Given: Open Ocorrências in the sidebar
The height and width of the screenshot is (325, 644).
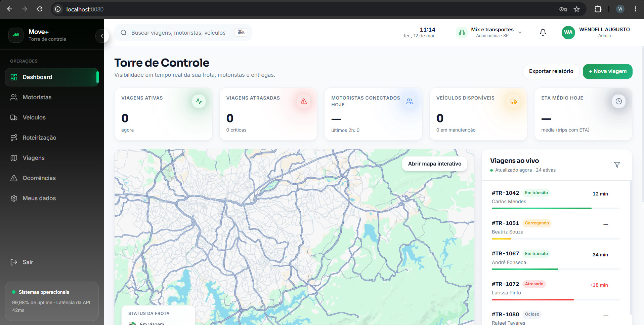Looking at the screenshot, I should pyautogui.click(x=52, y=178).
